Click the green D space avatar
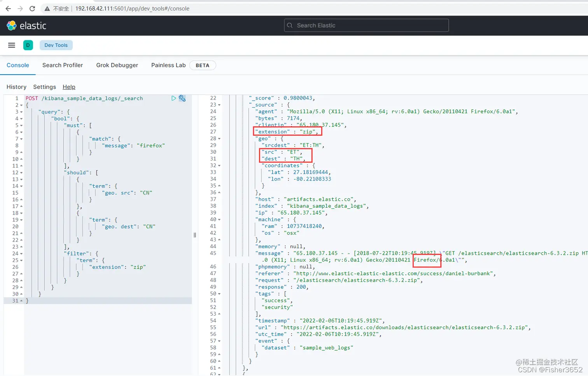 (x=28, y=45)
